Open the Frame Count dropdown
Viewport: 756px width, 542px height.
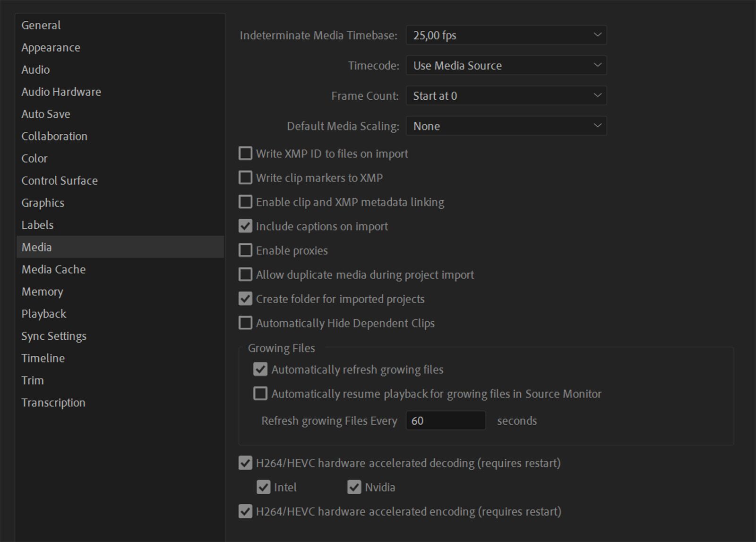(x=506, y=96)
